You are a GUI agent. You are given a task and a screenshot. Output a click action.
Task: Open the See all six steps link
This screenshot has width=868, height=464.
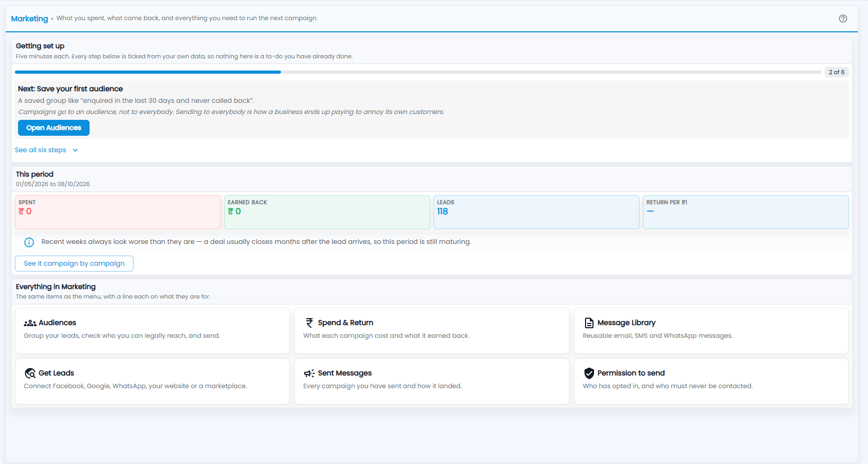41,150
